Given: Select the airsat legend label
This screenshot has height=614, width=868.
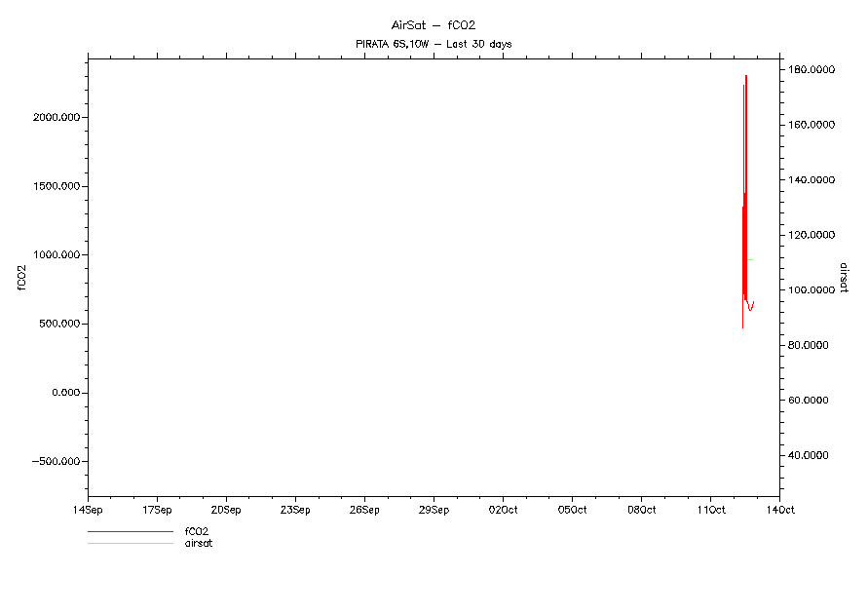Looking at the screenshot, I should pos(199,544).
